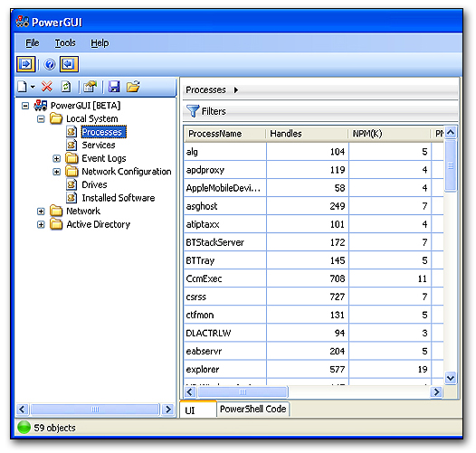Click the open folder icon
The image size is (476, 453).
click(133, 87)
